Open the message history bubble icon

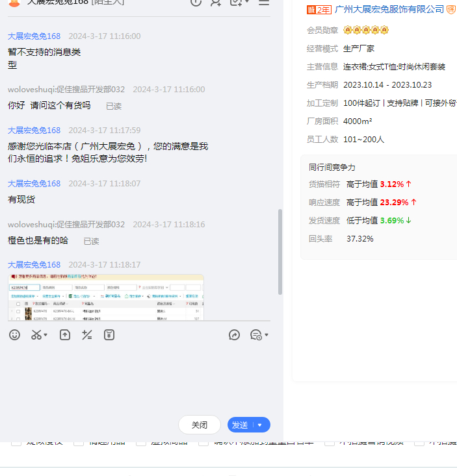coord(256,335)
